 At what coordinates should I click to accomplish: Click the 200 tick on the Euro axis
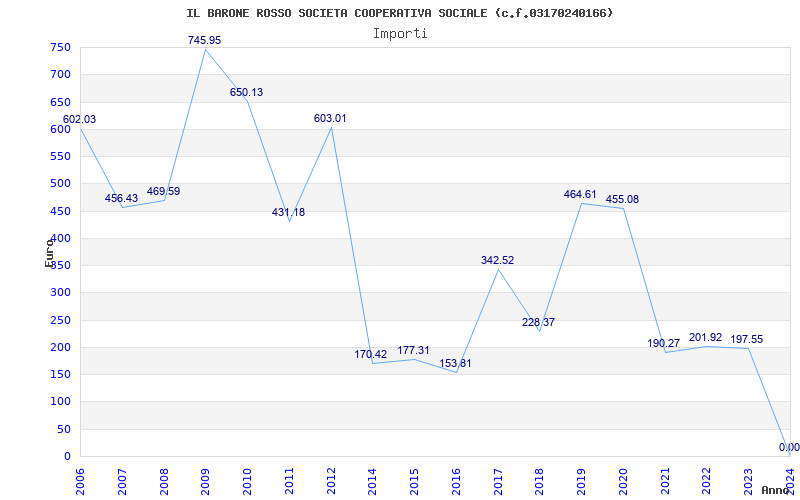pyautogui.click(x=60, y=347)
